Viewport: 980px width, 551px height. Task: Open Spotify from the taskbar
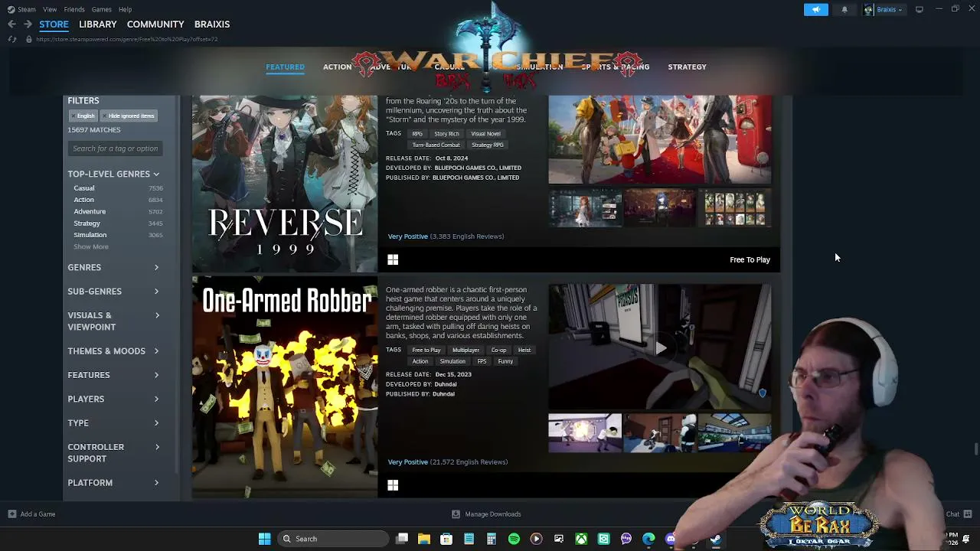[x=514, y=539]
